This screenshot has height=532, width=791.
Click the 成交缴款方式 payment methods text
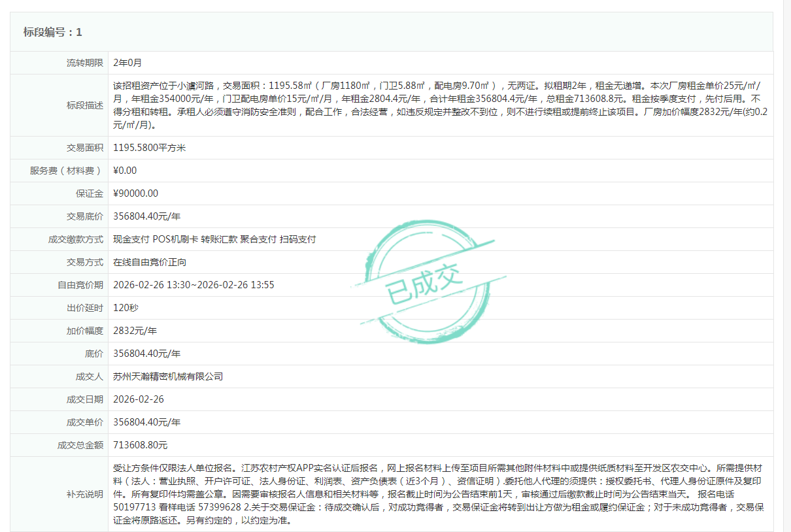[214, 239]
